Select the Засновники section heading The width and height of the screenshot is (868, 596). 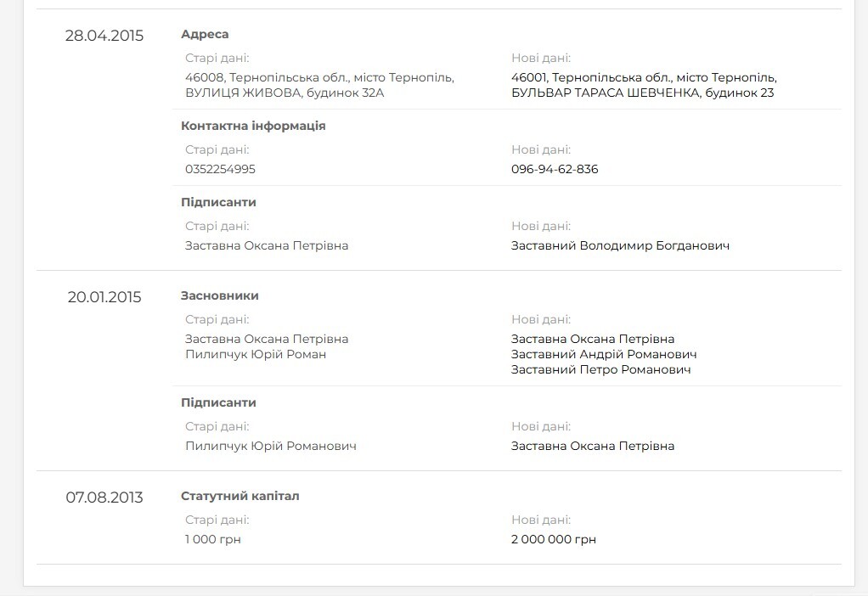tap(220, 295)
